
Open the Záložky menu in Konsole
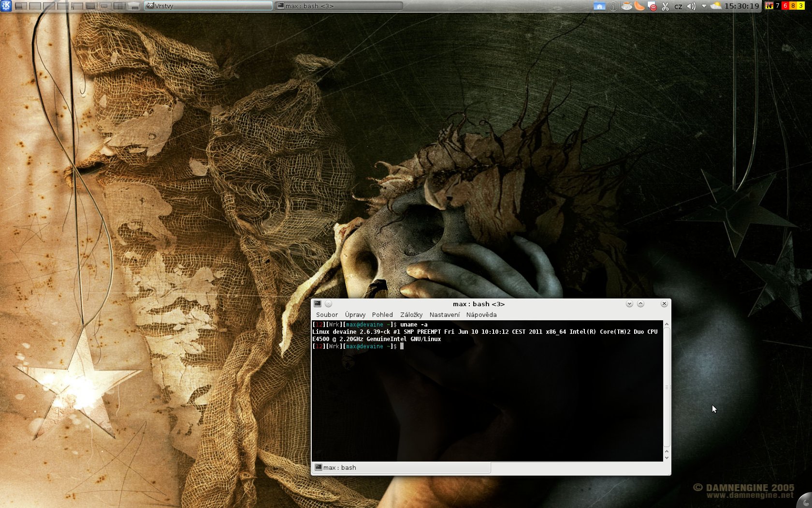coord(411,314)
